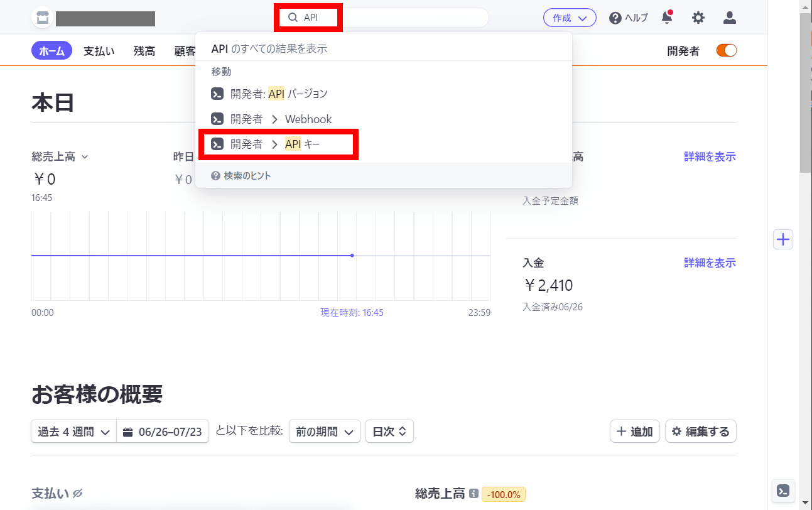
Task: Open the settings gear icon
Action: point(698,18)
